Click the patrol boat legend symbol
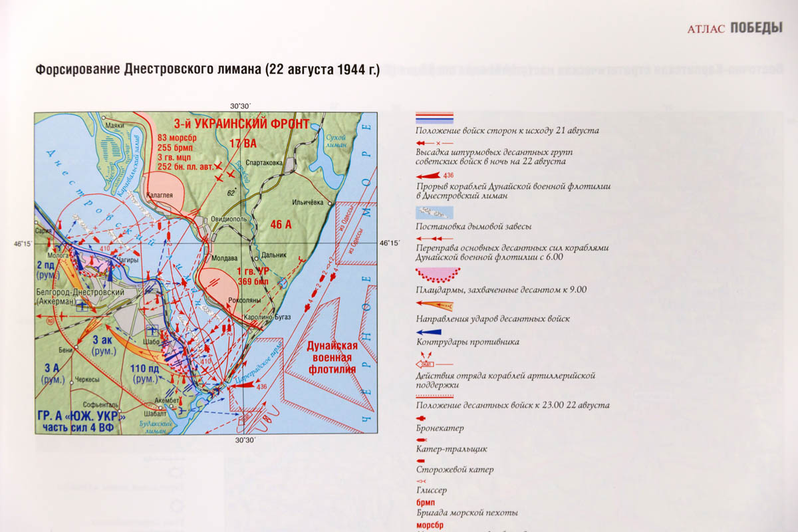 point(422,460)
